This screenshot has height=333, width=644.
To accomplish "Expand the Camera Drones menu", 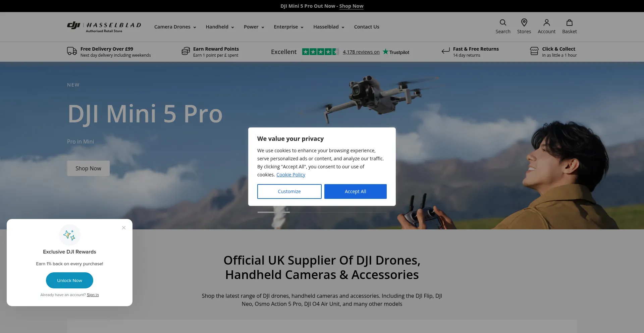I will point(175,27).
